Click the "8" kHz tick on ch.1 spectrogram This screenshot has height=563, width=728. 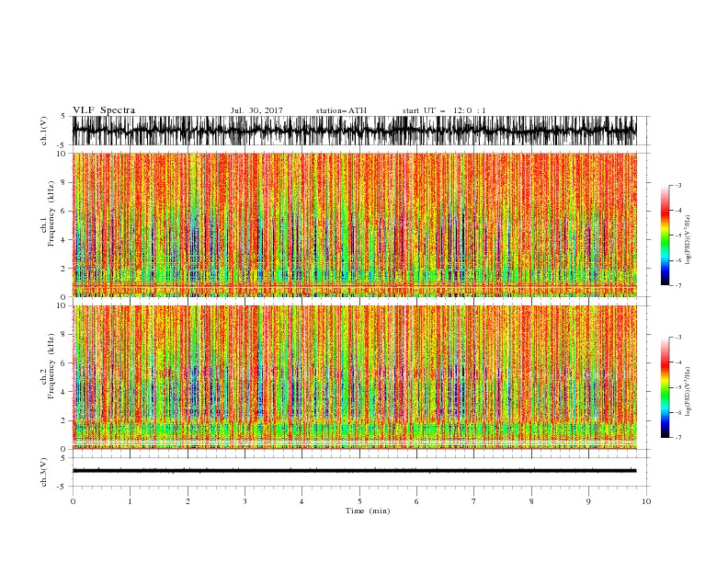click(x=63, y=182)
